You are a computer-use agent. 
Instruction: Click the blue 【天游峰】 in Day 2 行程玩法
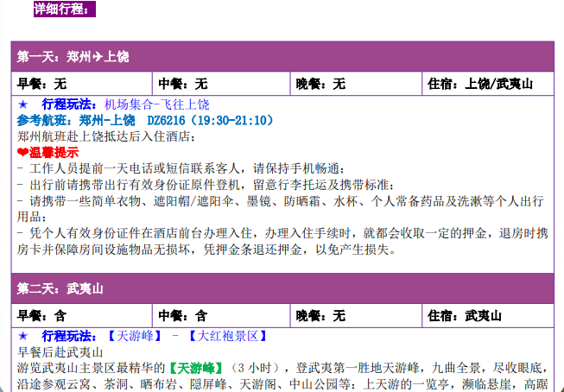[x=134, y=335]
